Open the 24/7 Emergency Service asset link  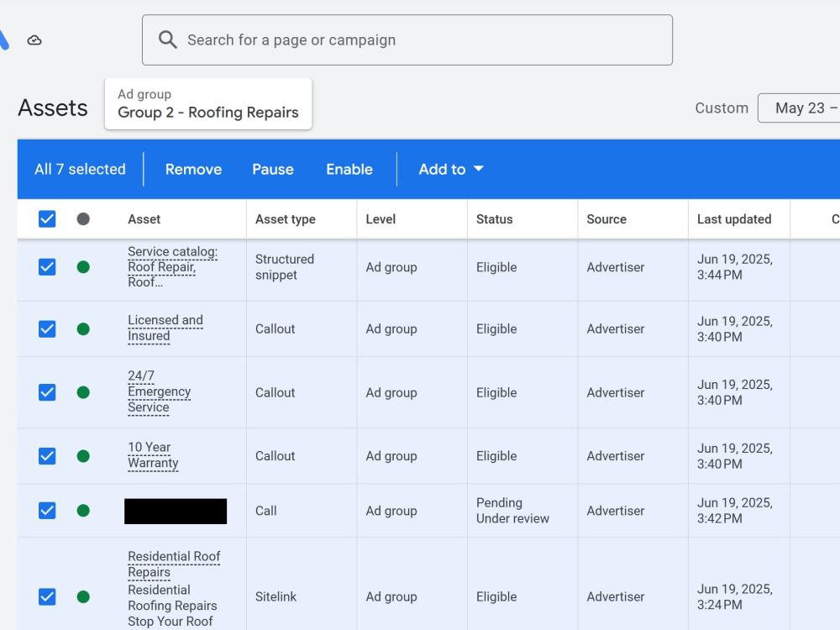[159, 391]
